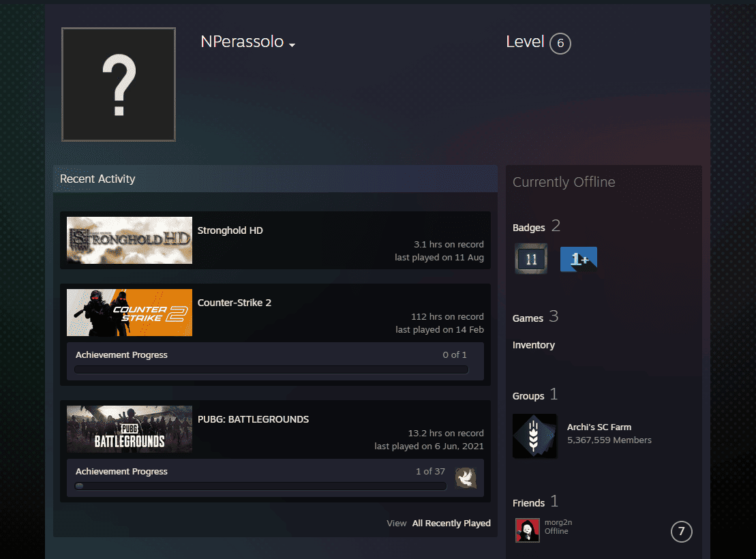
Task: Click the Level label
Action: [525, 42]
